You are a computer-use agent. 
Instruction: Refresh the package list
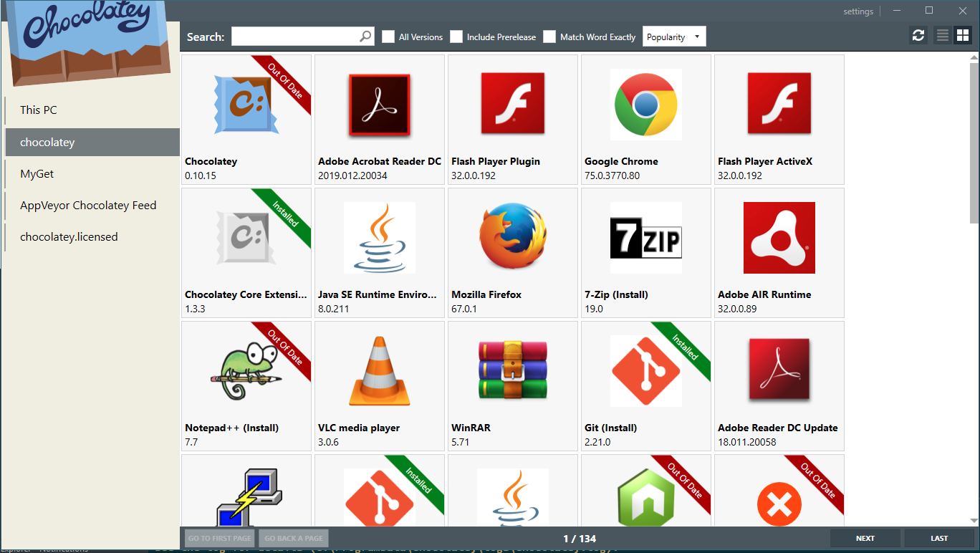(918, 35)
